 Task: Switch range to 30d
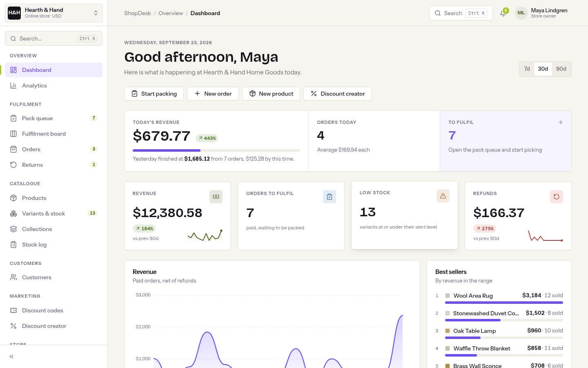pyautogui.click(x=543, y=69)
